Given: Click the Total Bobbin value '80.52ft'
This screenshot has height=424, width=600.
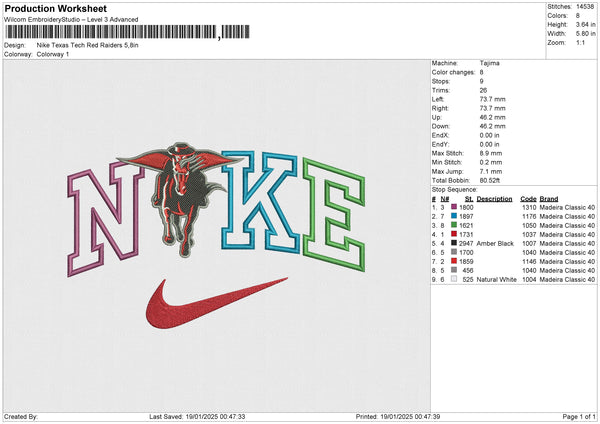Looking at the screenshot, I should coord(490,180).
